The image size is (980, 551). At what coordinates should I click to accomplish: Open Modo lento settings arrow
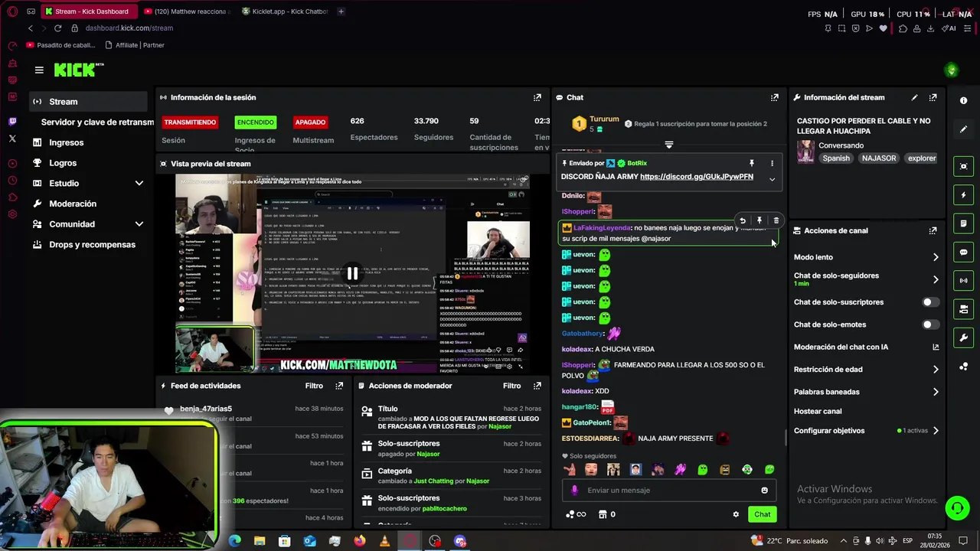936,257
